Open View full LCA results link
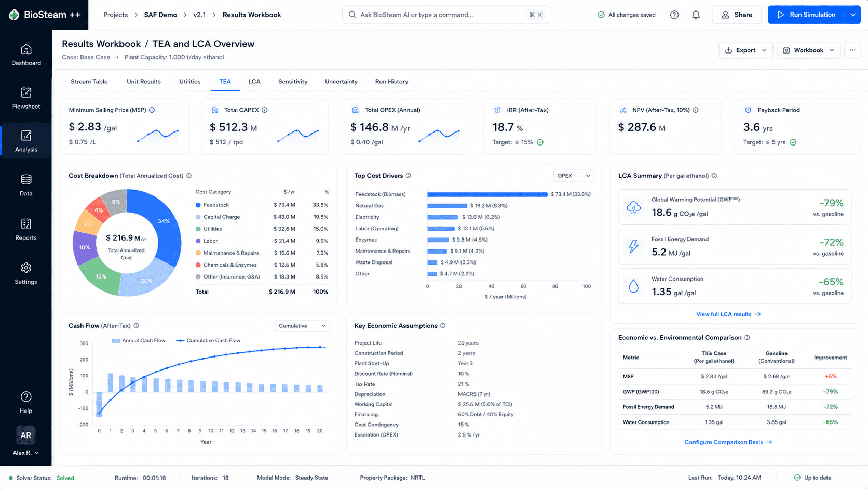 (x=728, y=314)
